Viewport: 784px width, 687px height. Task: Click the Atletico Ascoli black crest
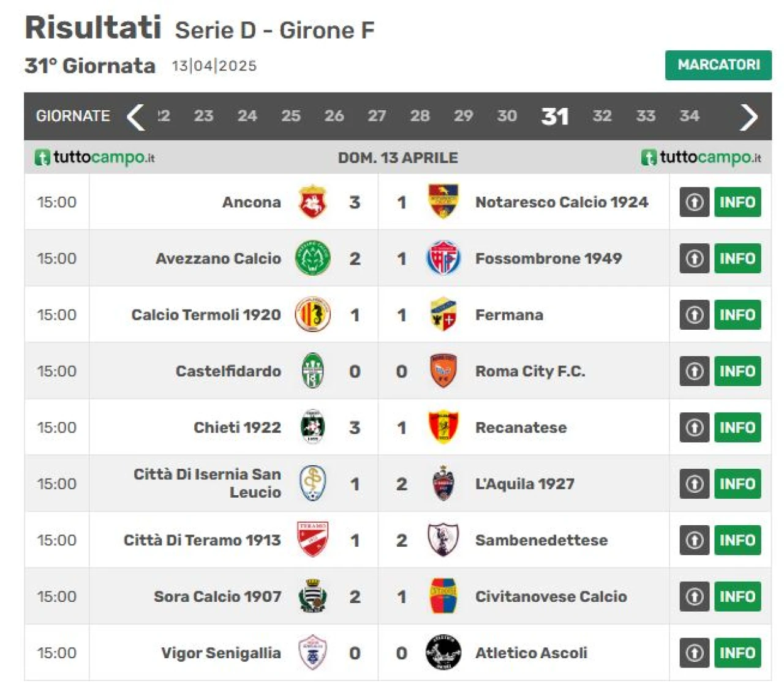click(443, 653)
